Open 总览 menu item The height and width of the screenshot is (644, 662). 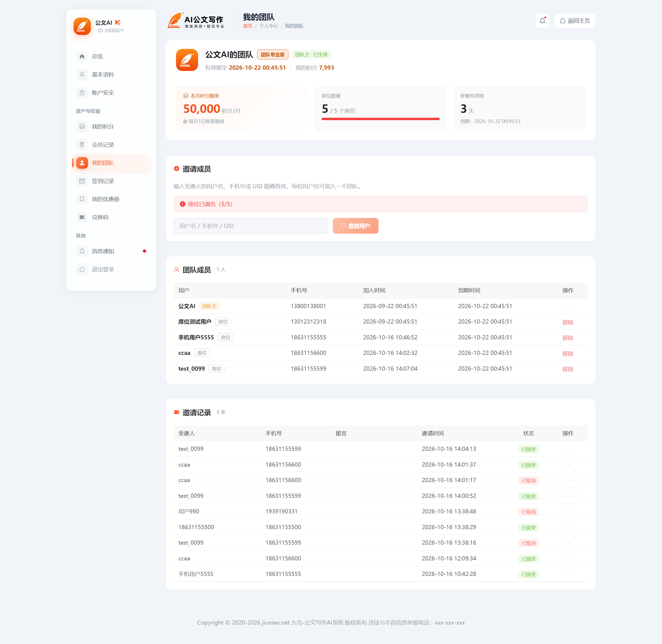click(x=111, y=57)
